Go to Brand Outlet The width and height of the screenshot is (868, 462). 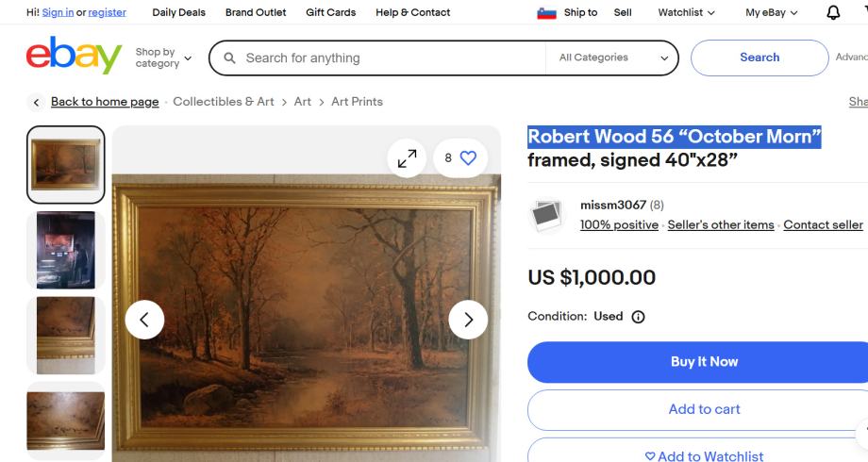pyautogui.click(x=255, y=12)
